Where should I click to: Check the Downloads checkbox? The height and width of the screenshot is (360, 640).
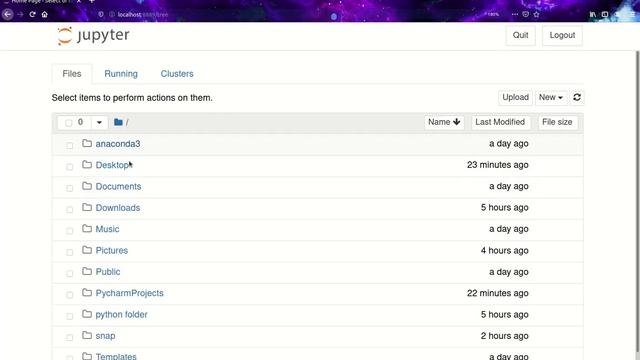coord(69,209)
